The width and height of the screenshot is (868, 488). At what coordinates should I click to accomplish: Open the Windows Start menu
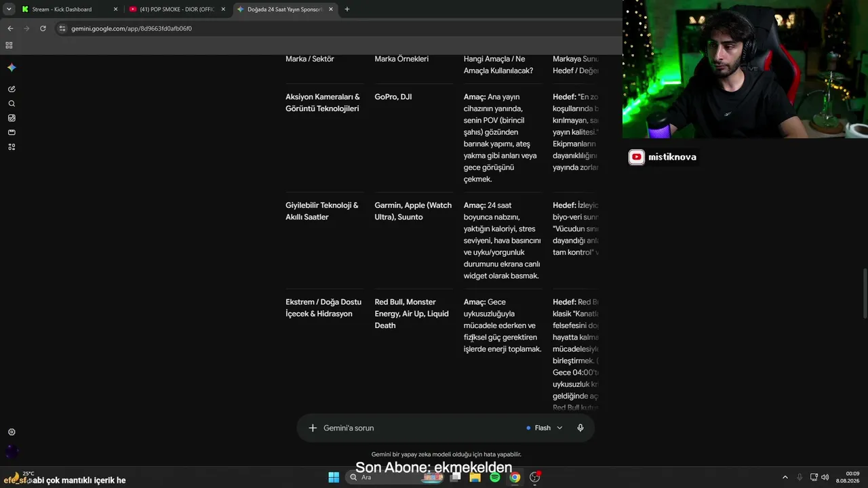point(334,477)
